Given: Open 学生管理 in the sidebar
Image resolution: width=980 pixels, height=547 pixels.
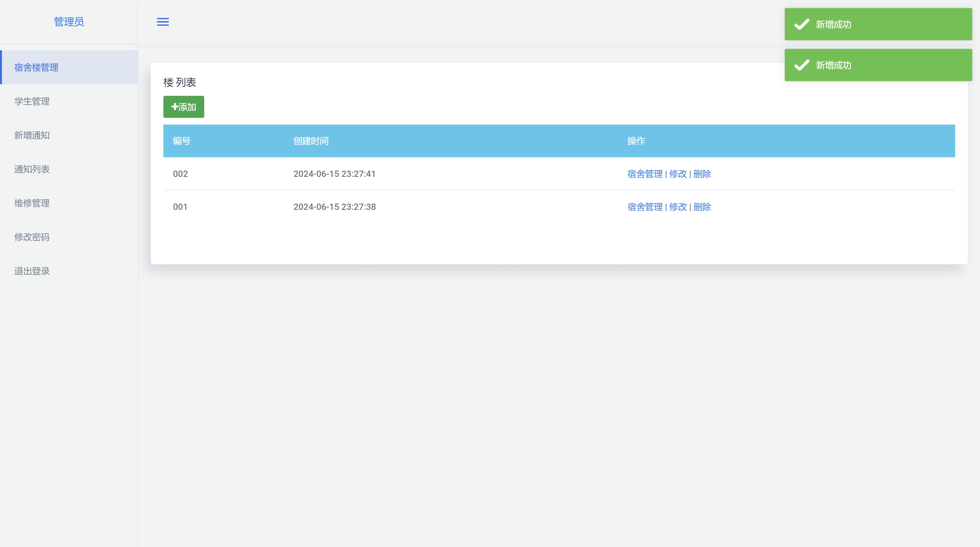Looking at the screenshot, I should (32, 101).
